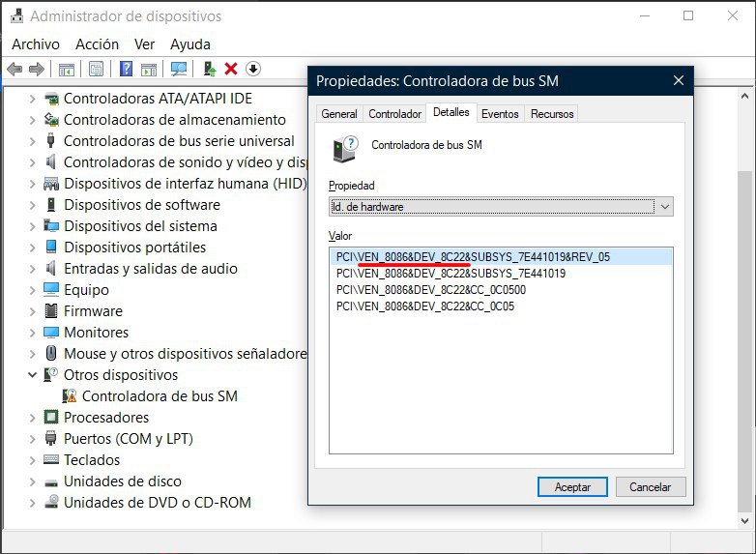Click Controladoras de almacenamiento icon
Image resolution: width=756 pixels, height=554 pixels.
coord(51,120)
